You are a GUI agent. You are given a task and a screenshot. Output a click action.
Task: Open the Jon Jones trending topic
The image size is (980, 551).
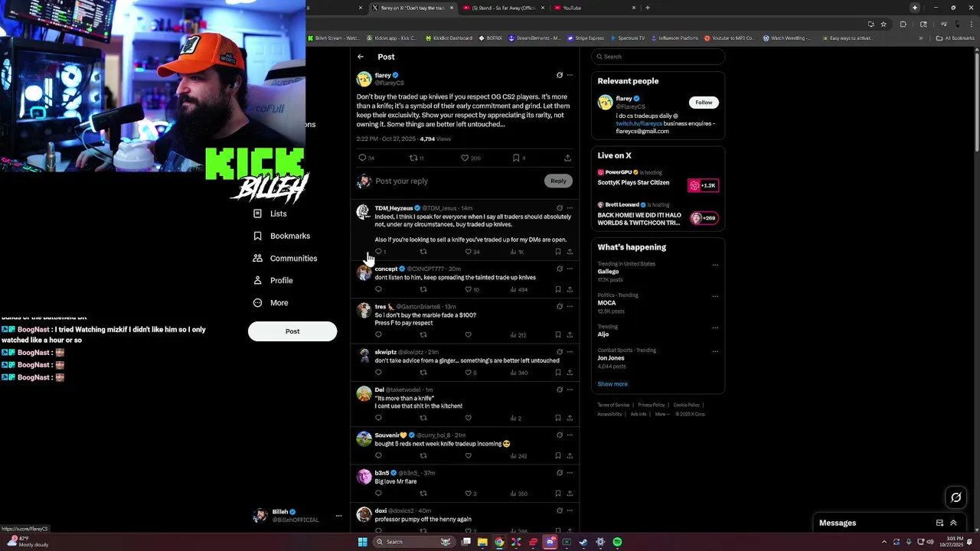pyautogui.click(x=611, y=358)
